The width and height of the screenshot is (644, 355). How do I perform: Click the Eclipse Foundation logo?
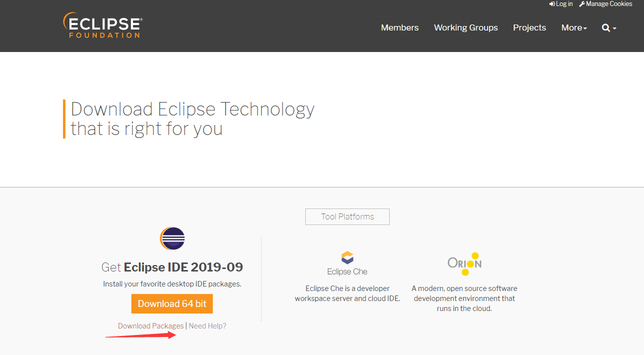pyautogui.click(x=102, y=25)
